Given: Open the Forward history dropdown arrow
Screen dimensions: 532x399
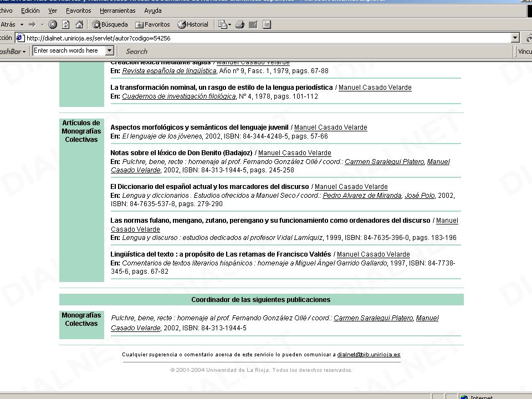Looking at the screenshot, I should click(43, 24).
